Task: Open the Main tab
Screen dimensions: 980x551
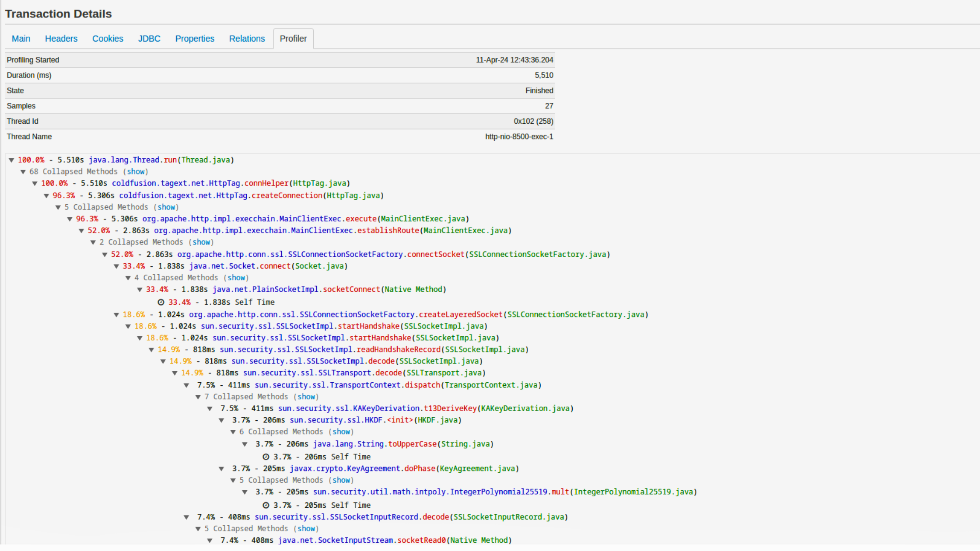Action: tap(21, 38)
